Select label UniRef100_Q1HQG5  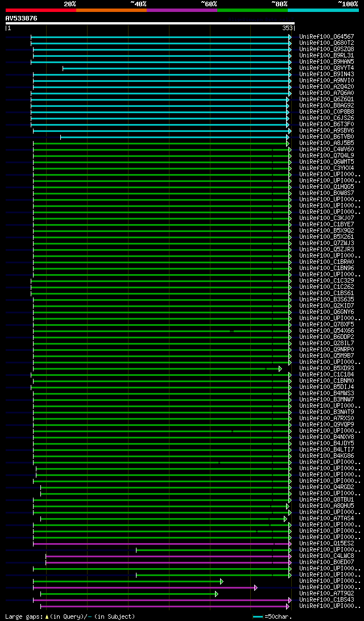pyautogui.click(x=327, y=187)
